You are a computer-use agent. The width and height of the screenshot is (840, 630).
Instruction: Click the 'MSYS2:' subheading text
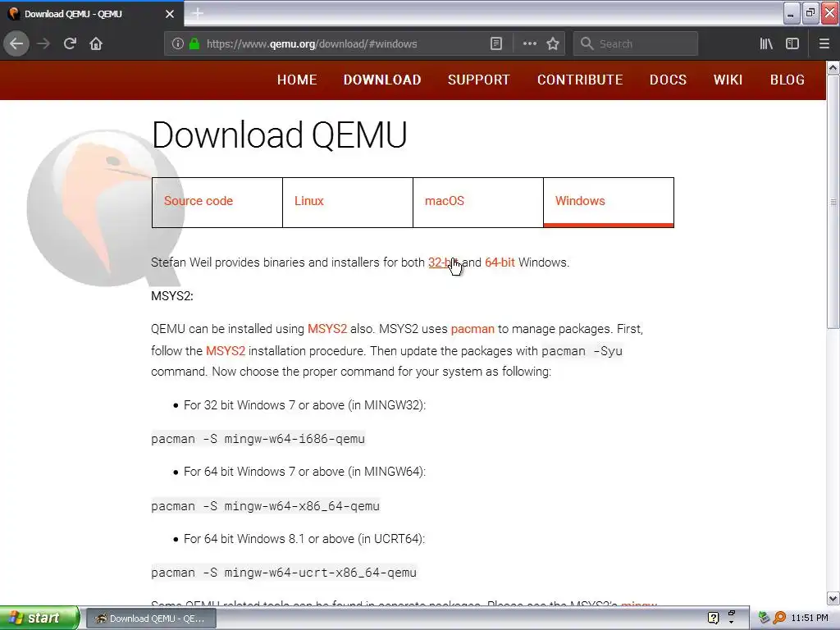[x=172, y=295]
